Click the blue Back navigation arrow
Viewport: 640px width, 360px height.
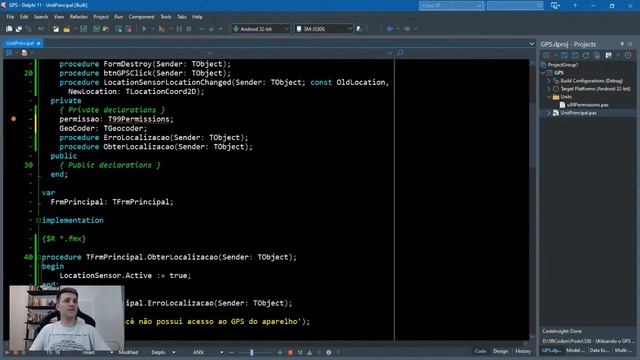pos(390,29)
